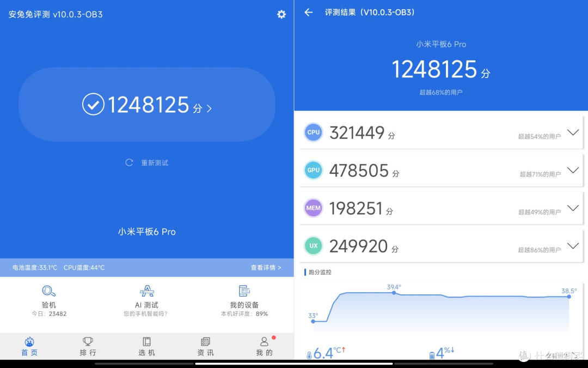This screenshot has width=588, height=368.
Task: Switch to 排行 tab
Action: (88, 347)
